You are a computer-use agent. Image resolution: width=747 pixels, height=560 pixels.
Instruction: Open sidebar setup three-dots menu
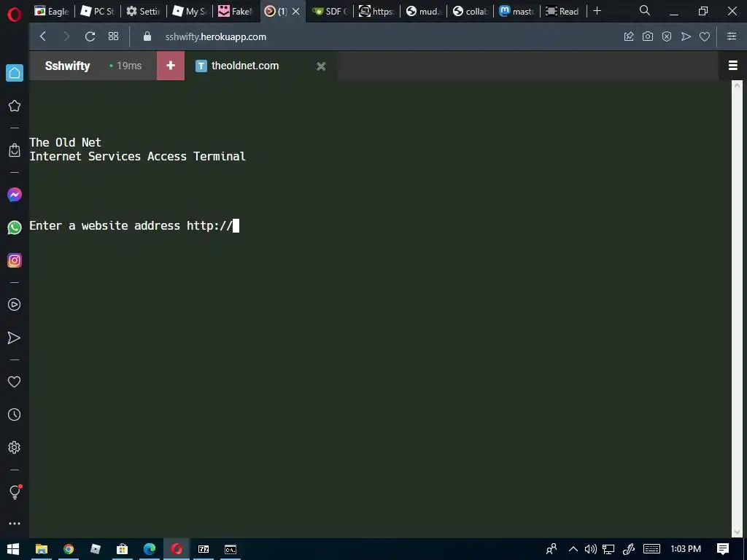[x=15, y=524]
